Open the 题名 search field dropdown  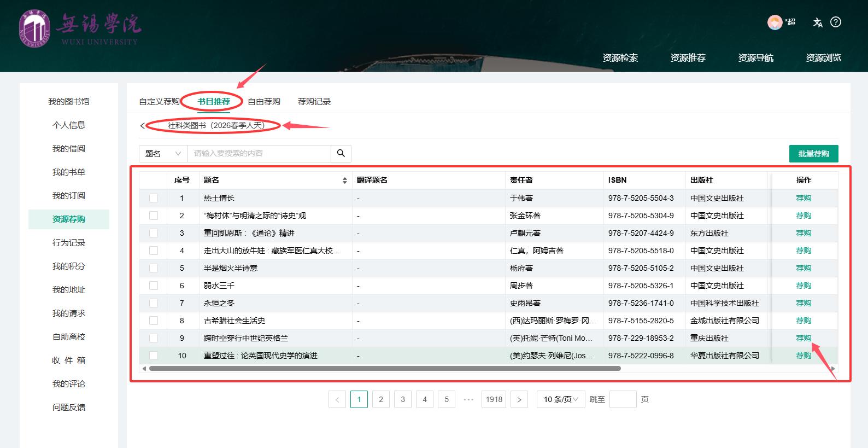click(x=163, y=154)
